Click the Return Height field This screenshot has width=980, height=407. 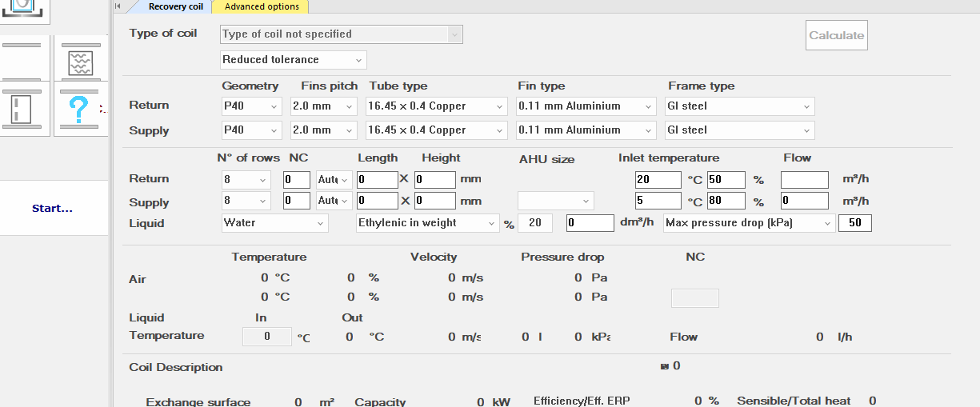pos(435,180)
